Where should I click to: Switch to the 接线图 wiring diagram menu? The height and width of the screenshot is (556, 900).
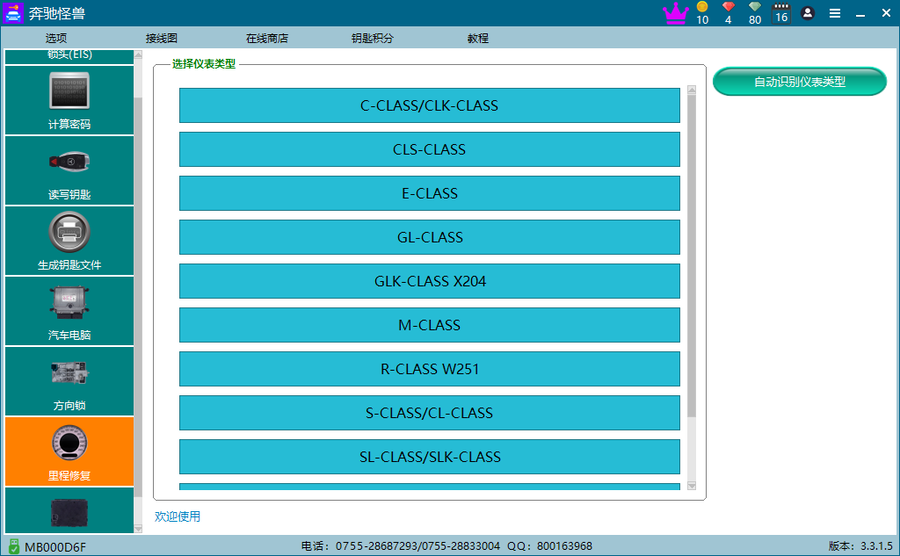point(161,38)
